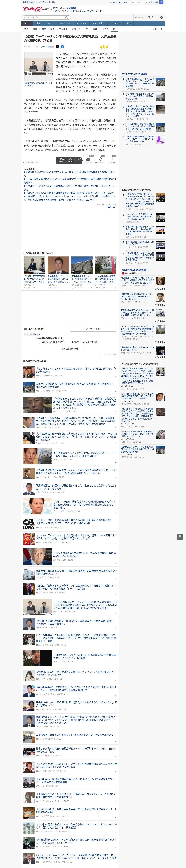This screenshot has height=868, width=186.
Task: Select オリジナル navigation tab
Action: 81,24
